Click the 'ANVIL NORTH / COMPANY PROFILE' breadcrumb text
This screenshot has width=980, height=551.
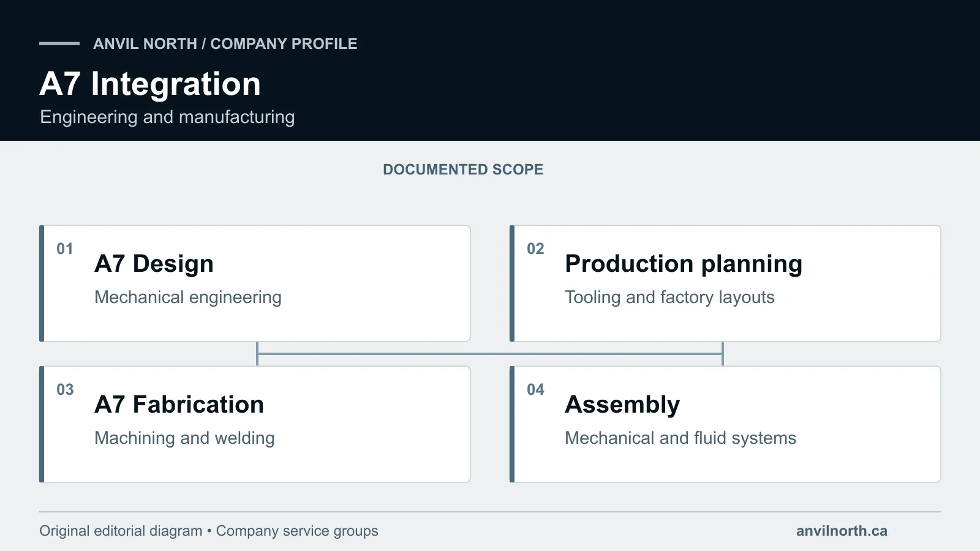[225, 44]
